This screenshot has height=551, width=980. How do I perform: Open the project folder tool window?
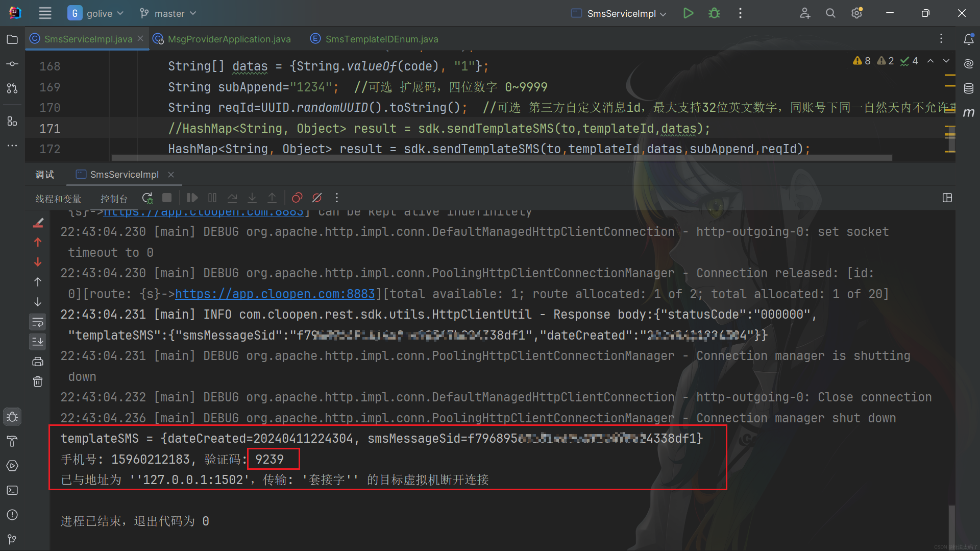pos(12,39)
